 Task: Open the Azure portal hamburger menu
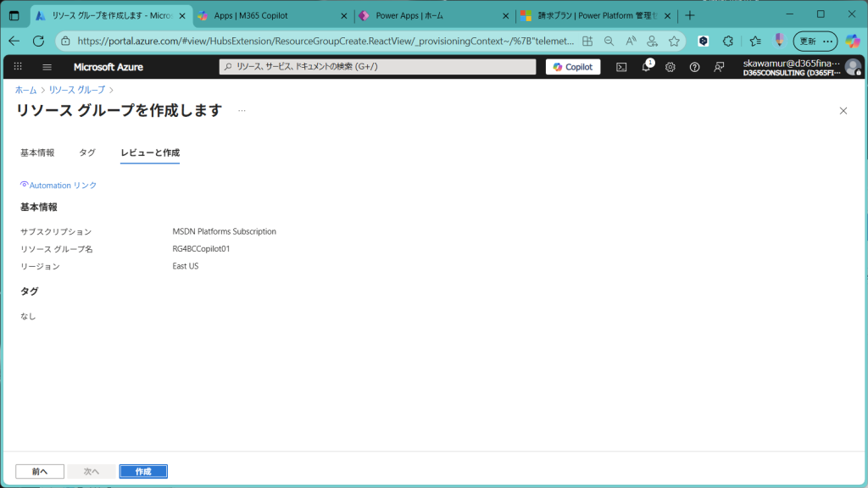(x=47, y=67)
